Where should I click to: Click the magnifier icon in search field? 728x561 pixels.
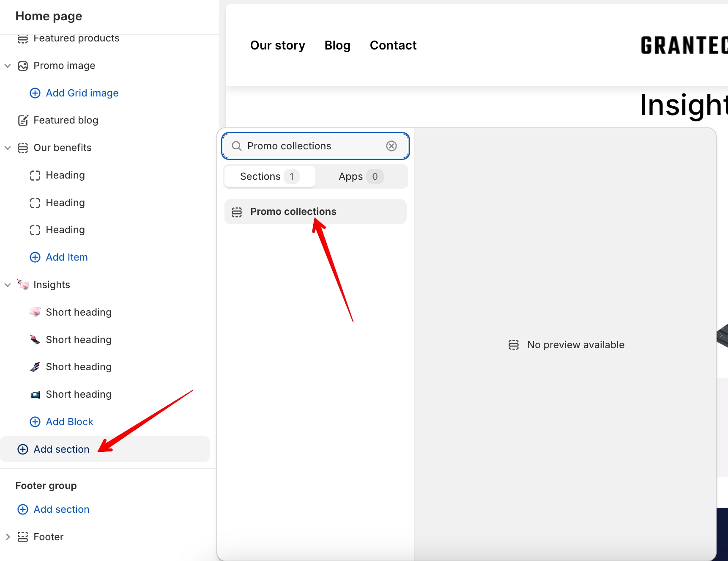point(237,146)
